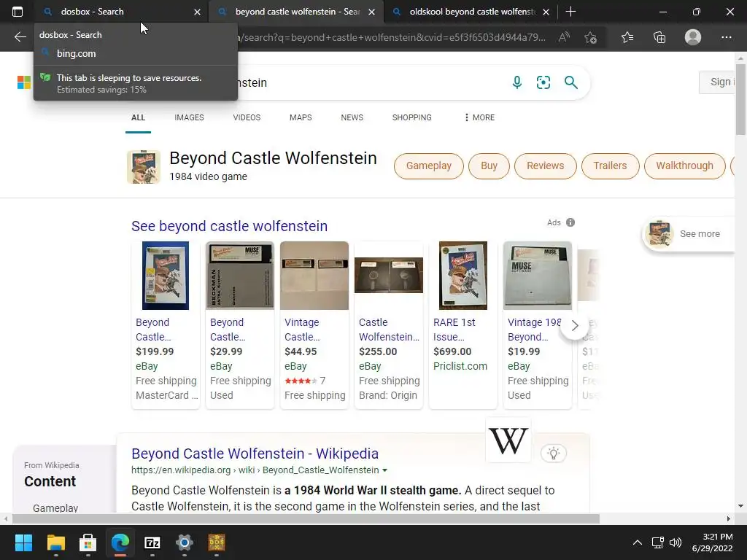
Task: Click the volume icon in system tray
Action: click(676, 542)
